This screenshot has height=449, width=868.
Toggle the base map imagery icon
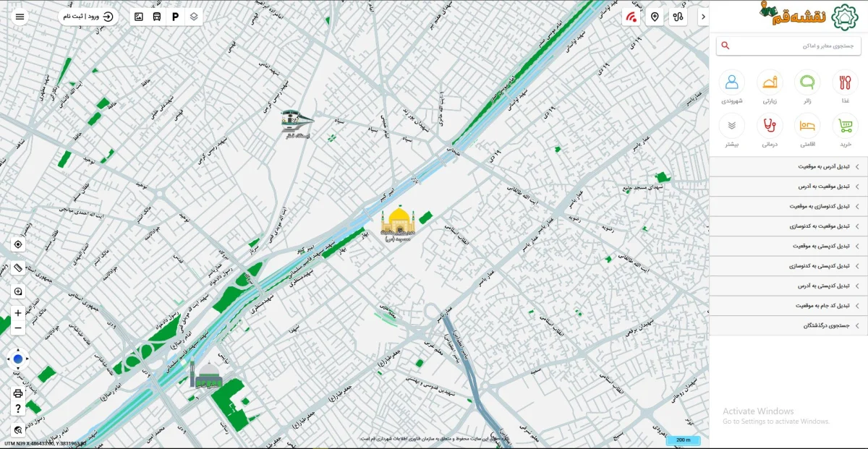point(139,16)
